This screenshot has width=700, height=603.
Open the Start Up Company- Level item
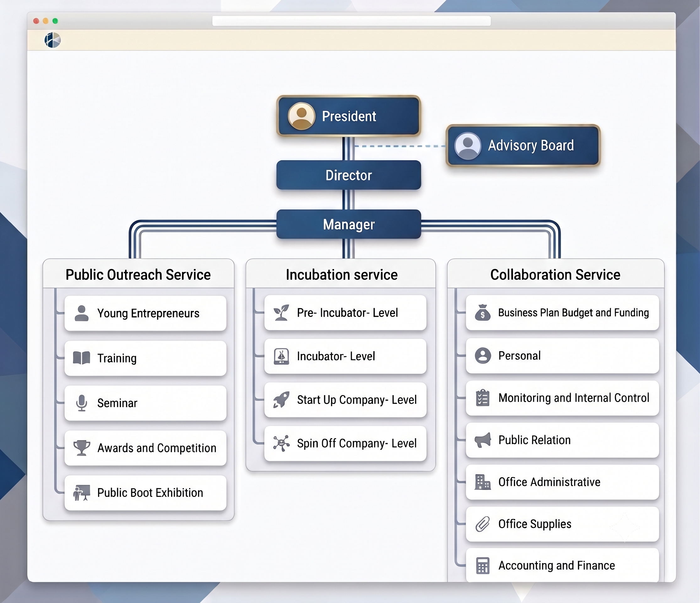[x=345, y=400]
